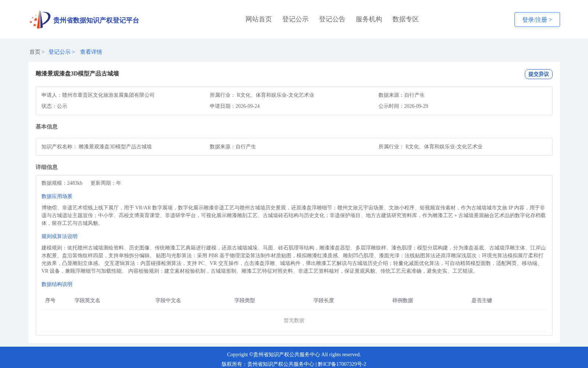Click the 申请日期：2026-09-24 text
Viewport: 588px width, 368px height.
pos(235,106)
